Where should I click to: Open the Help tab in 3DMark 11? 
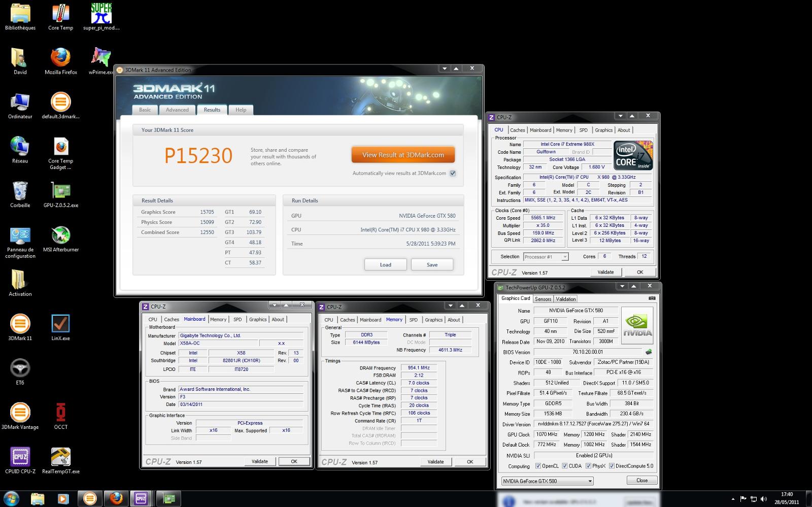coord(241,110)
